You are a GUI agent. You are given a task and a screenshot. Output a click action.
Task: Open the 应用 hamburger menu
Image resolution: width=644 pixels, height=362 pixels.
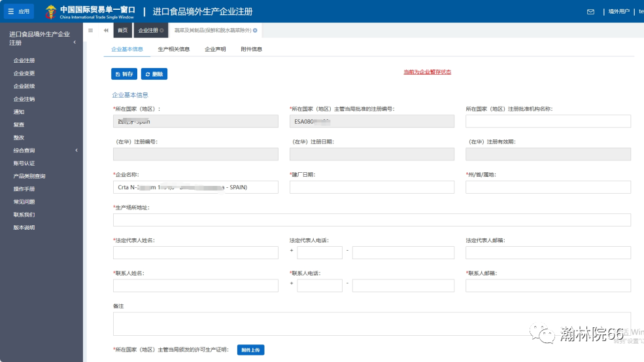click(x=19, y=11)
